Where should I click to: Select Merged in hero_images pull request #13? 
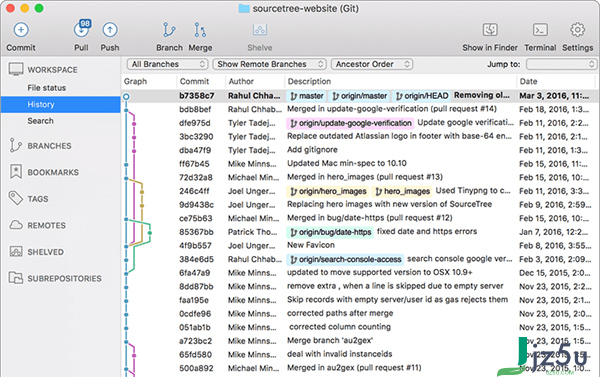(360, 177)
